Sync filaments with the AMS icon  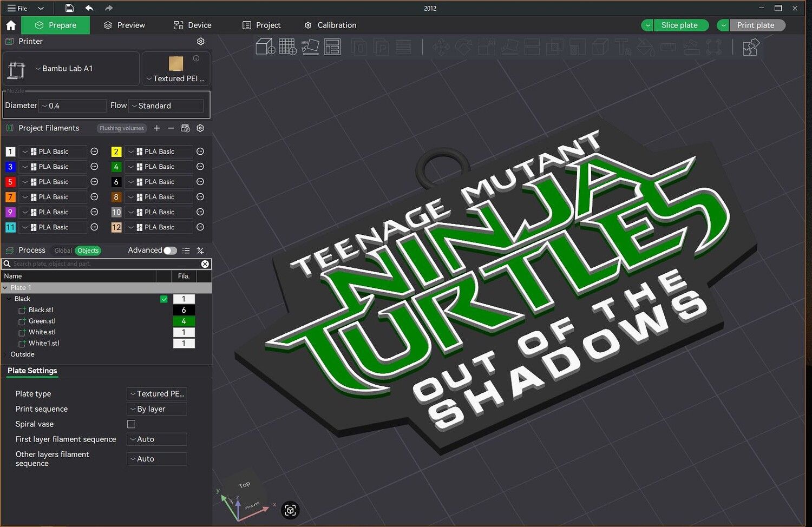click(x=186, y=128)
